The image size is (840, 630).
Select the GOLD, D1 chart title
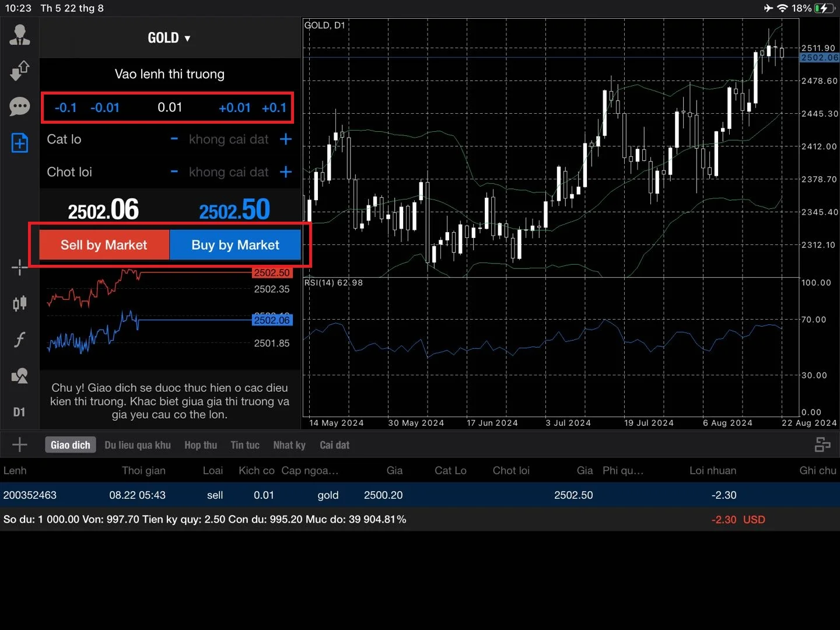click(325, 25)
